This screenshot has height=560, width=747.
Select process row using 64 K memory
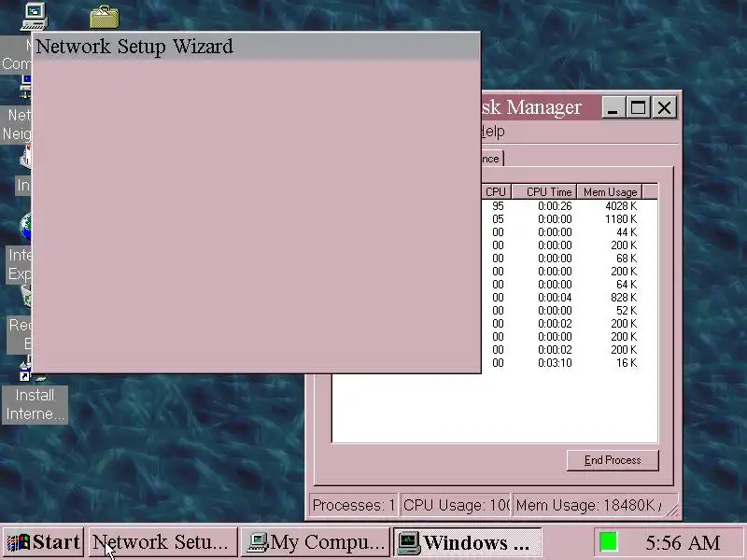tap(570, 285)
